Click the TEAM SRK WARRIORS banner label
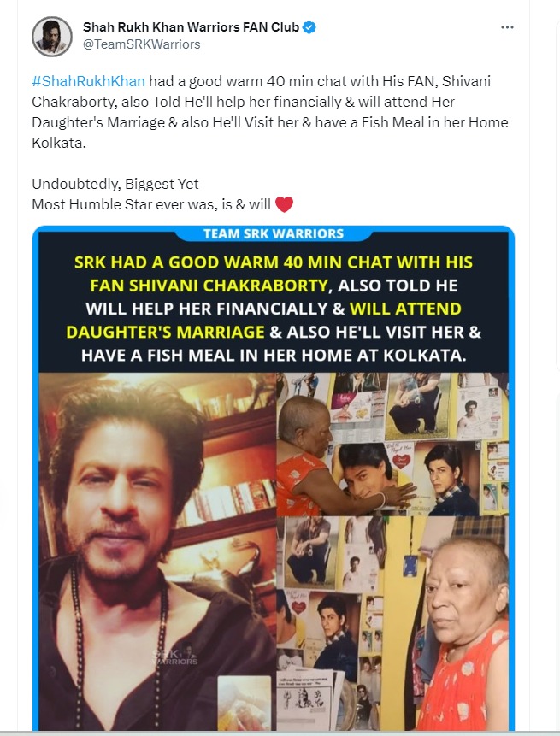Screen dimensions: 560x736 pyautogui.click(x=274, y=233)
